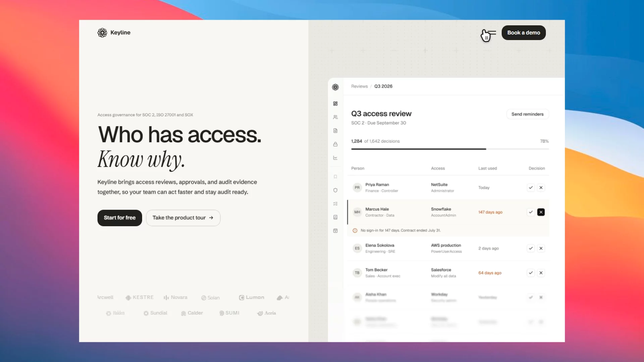Revoke Priya Raman's NetSuite access
The height and width of the screenshot is (362, 644).
coord(541,187)
